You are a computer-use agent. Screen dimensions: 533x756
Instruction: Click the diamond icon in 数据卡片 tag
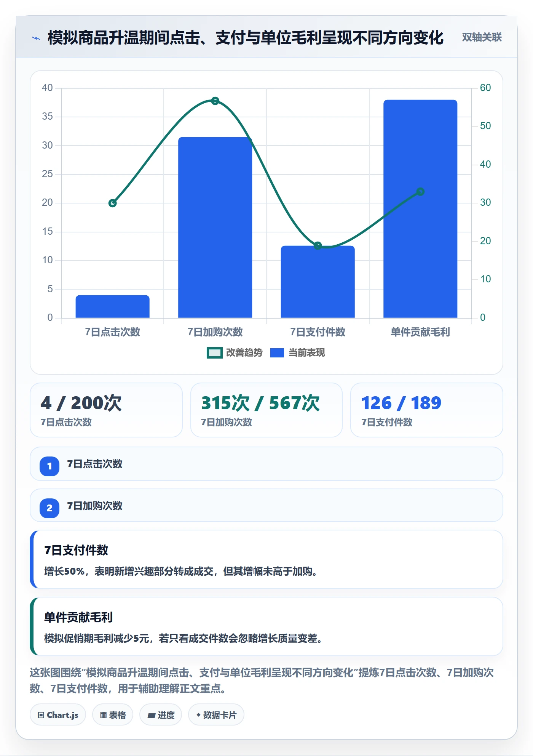tap(198, 715)
